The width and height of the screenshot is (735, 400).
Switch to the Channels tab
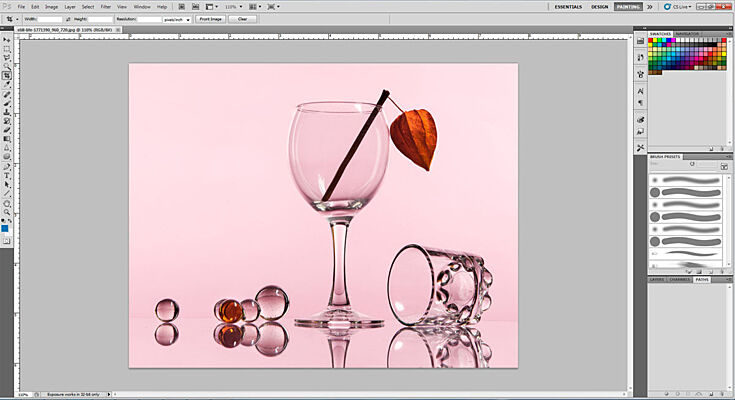(678, 279)
